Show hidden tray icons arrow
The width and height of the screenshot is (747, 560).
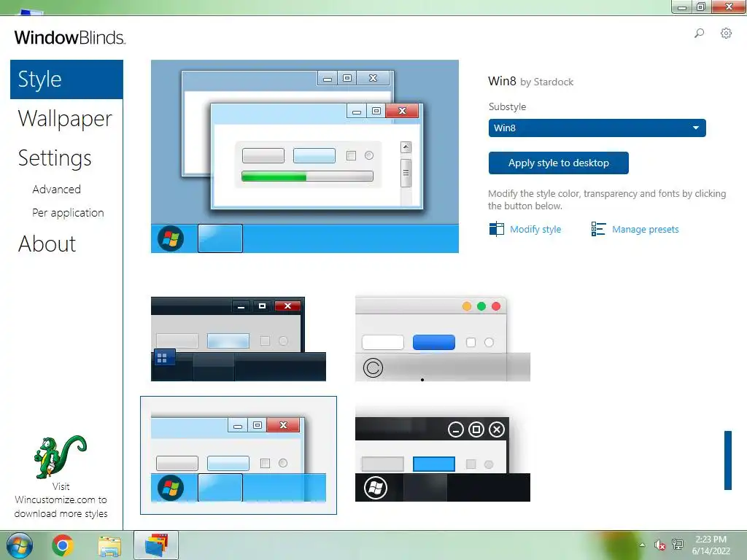click(642, 545)
